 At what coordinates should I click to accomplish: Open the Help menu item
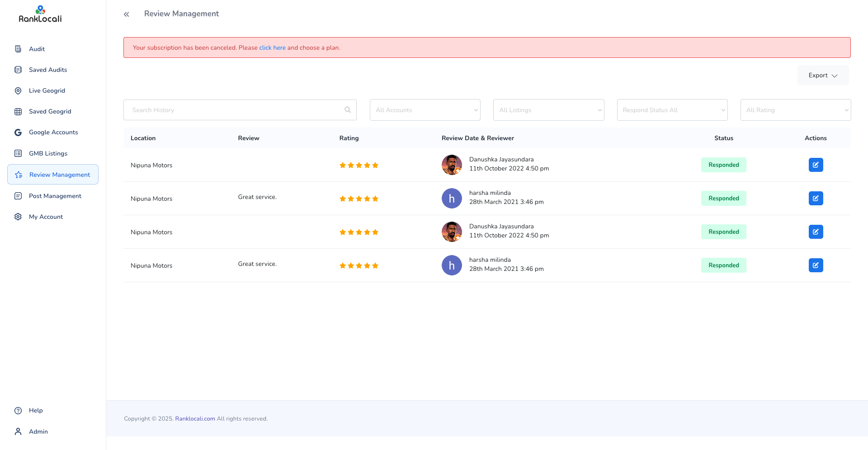(x=35, y=410)
